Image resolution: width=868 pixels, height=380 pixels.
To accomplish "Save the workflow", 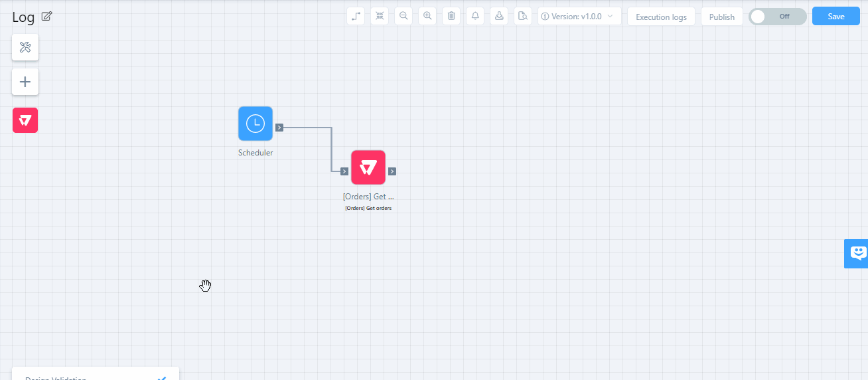I will [835, 17].
